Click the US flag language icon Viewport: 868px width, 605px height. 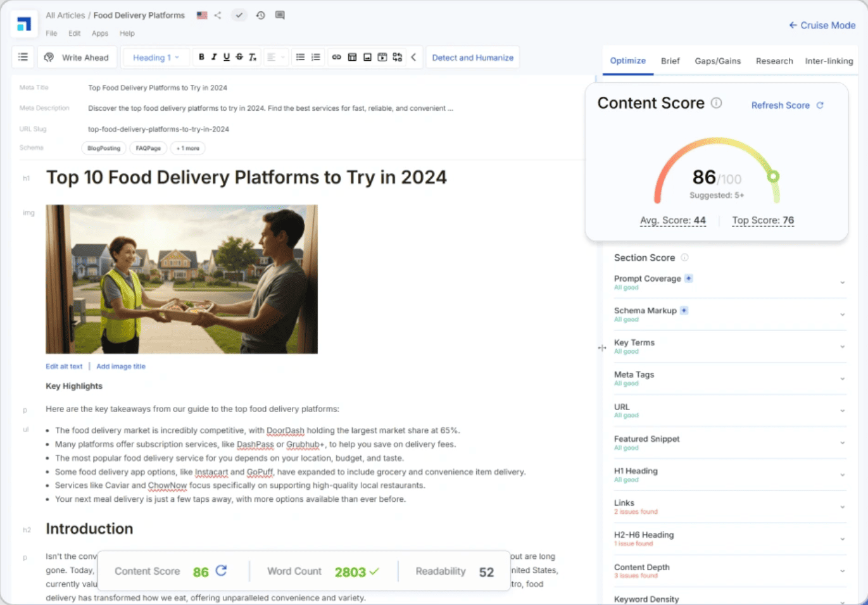click(x=202, y=15)
